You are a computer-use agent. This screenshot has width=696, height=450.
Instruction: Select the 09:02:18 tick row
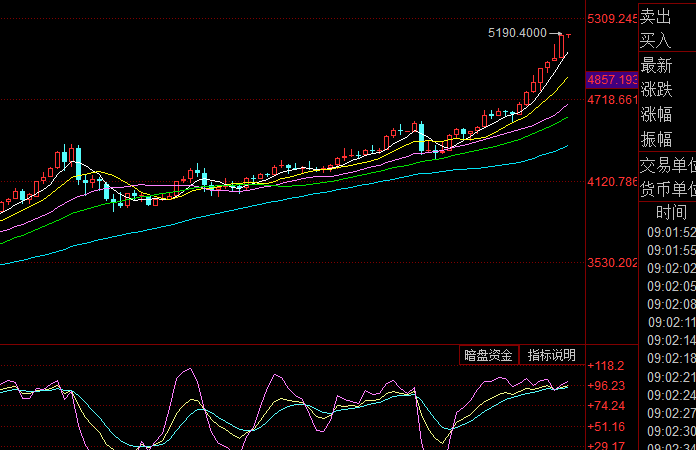point(671,358)
